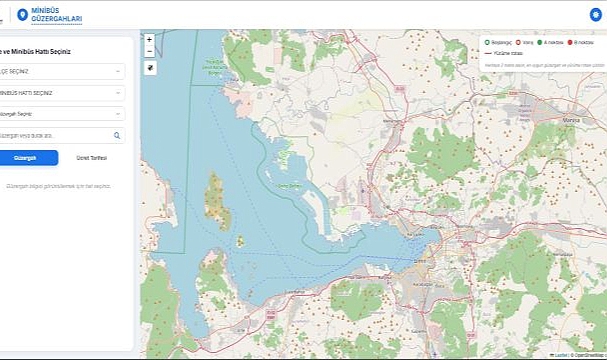The image size is (607, 360).
Task: Open the Leaflet attribution link
Action: point(561,355)
